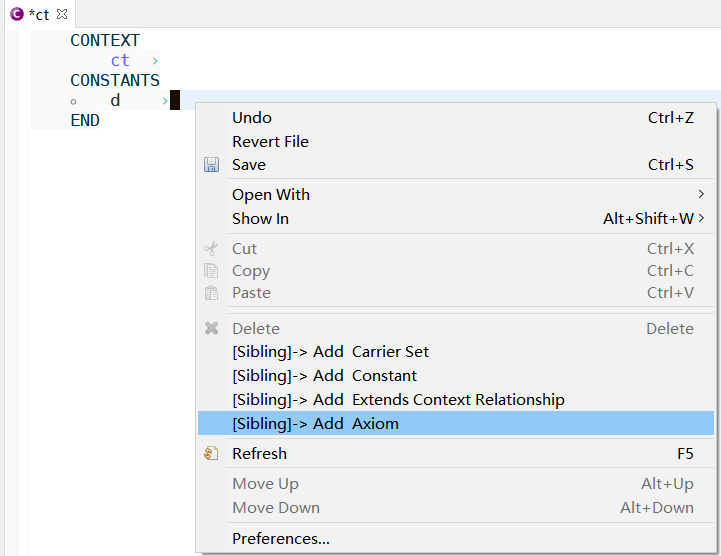Click the green chevron after ct
Screen dimensions: 721x556
(x=155, y=61)
